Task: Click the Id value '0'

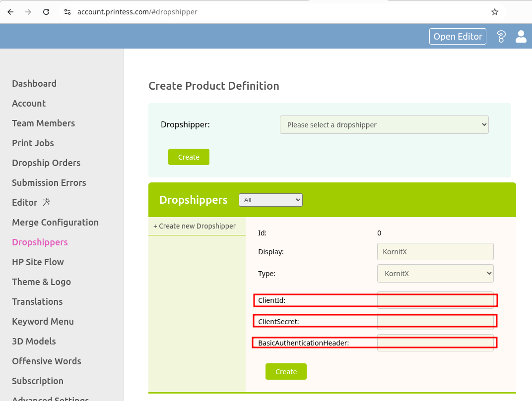Action: pos(379,233)
